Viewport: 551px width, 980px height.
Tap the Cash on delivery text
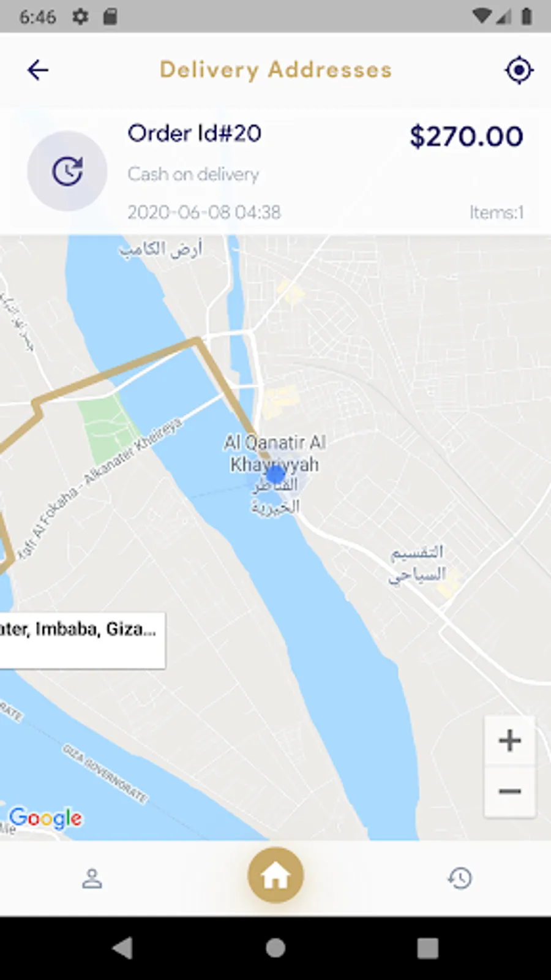(193, 174)
